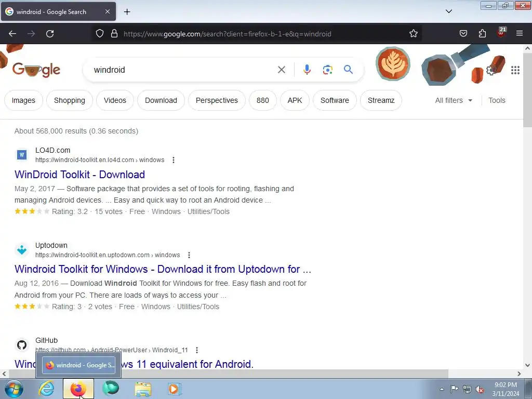532x399 pixels.
Task: Click the windroid search input field
Action: (x=183, y=70)
